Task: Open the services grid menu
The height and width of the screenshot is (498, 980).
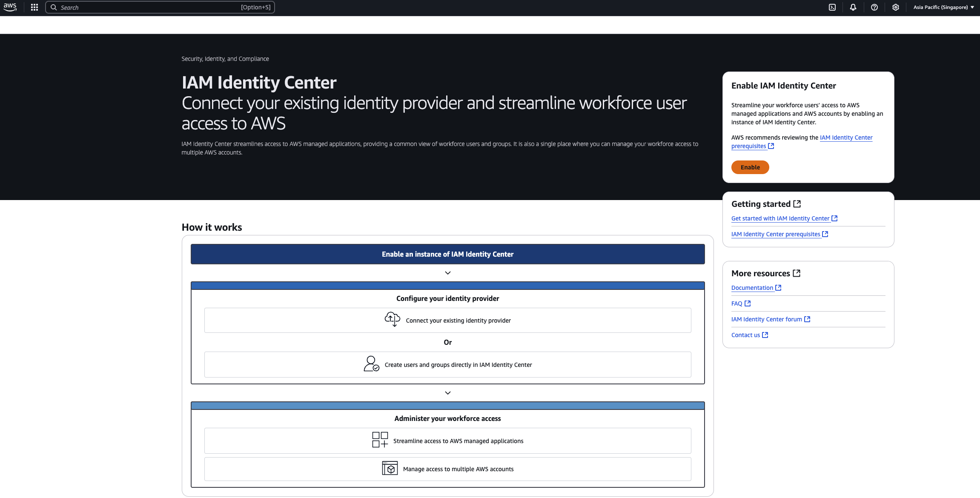Action: [34, 7]
